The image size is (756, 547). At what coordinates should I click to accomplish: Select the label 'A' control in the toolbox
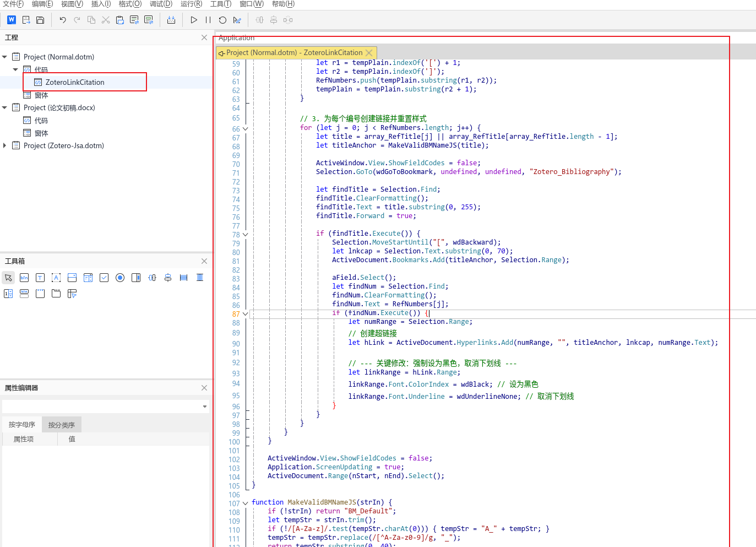56,278
